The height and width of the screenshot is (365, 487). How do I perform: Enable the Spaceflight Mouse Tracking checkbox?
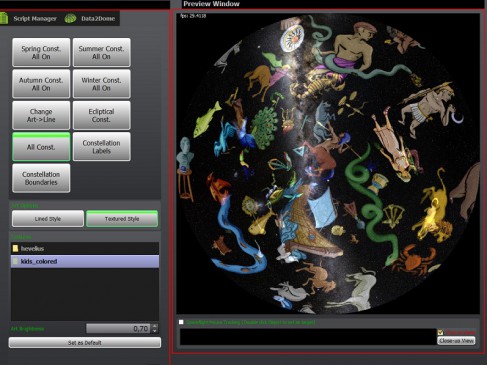click(x=181, y=322)
